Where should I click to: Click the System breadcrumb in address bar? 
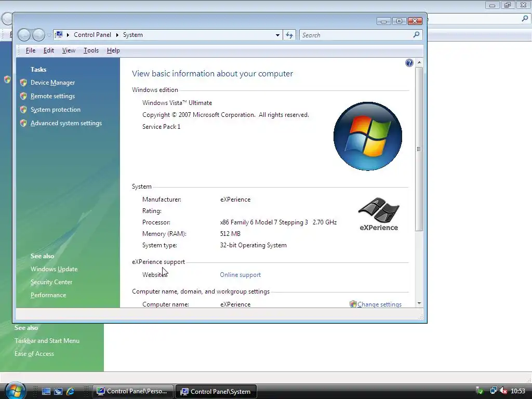[132, 35]
